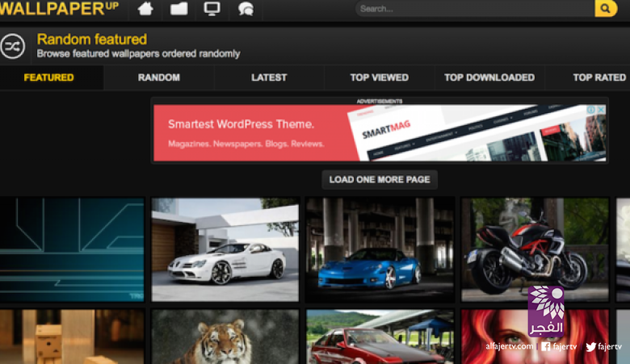Switch to the Random tab
The width and height of the screenshot is (630, 364).
(158, 77)
